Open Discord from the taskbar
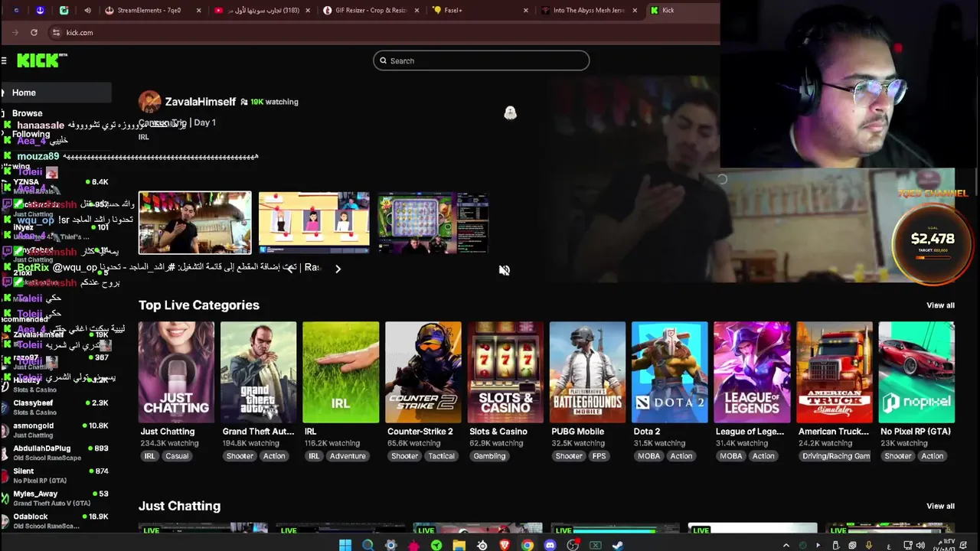The height and width of the screenshot is (551, 980). pos(550,546)
